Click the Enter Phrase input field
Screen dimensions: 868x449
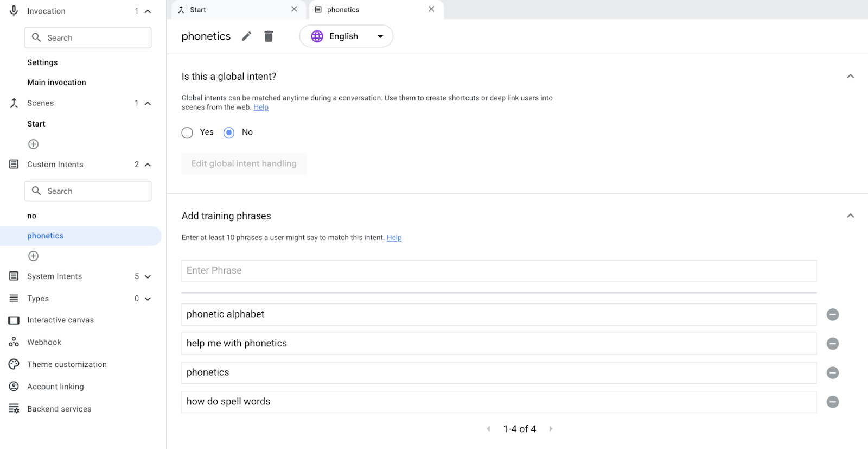point(498,271)
